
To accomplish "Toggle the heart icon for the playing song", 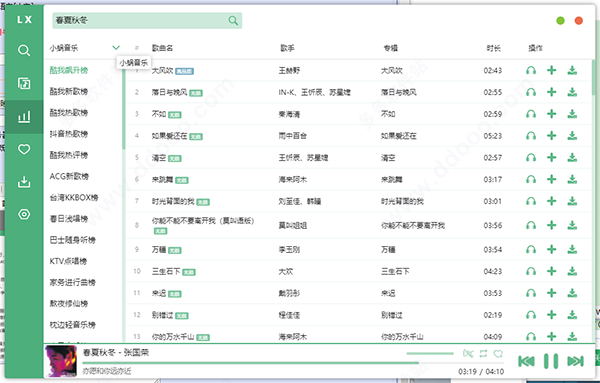I will [498, 354].
